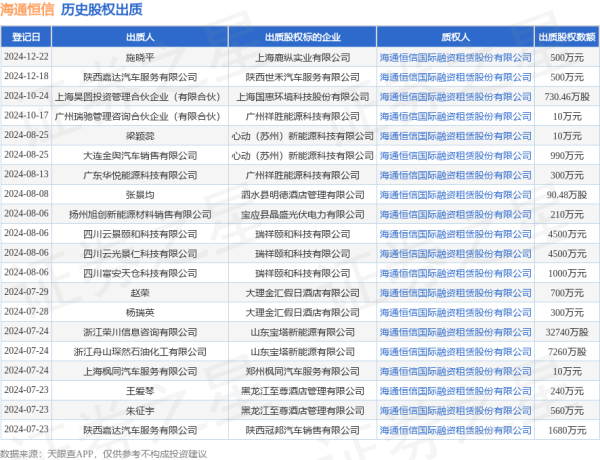Screen dimensions: 600x460
Task: Select the date 2024-08-08
Action: (26, 194)
